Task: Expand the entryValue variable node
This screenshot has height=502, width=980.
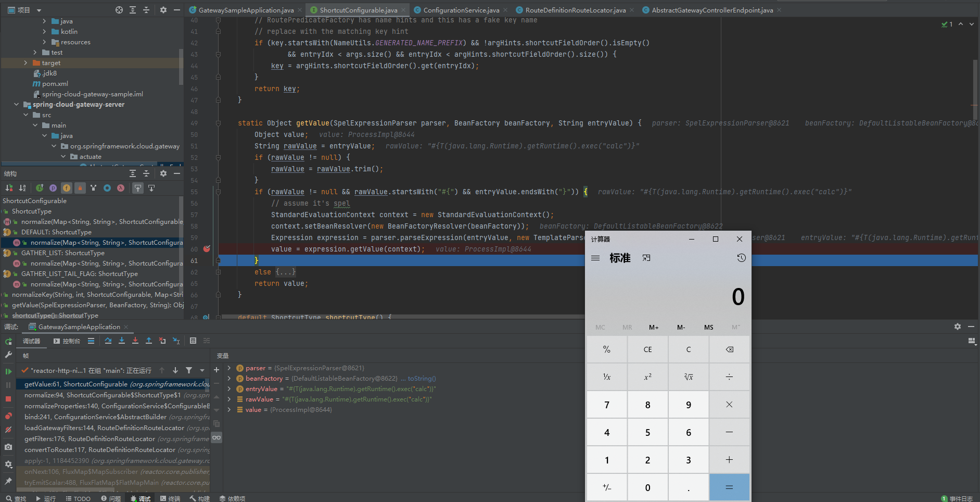Action: pyautogui.click(x=229, y=389)
